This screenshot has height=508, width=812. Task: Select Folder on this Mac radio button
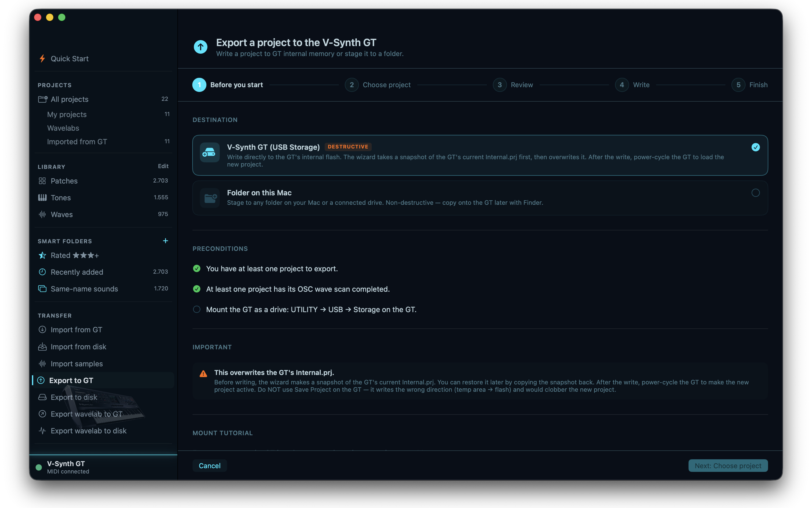pyautogui.click(x=756, y=193)
